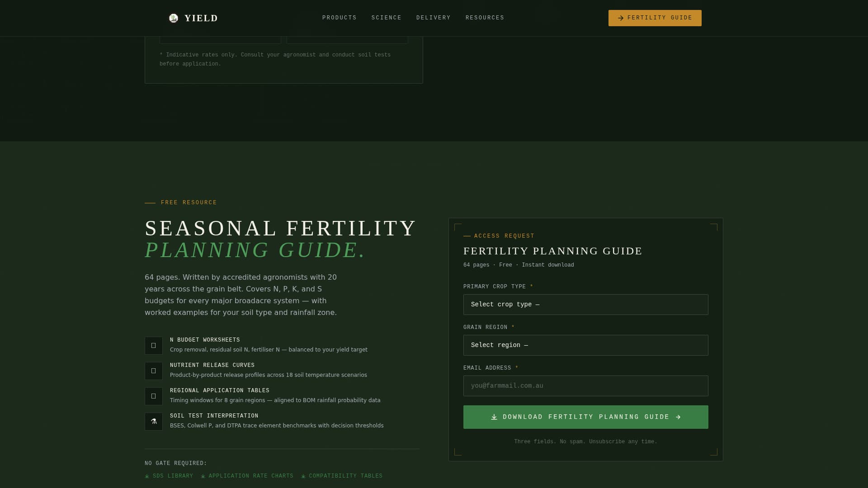Click the FREE RESOURCE section label

(189, 202)
